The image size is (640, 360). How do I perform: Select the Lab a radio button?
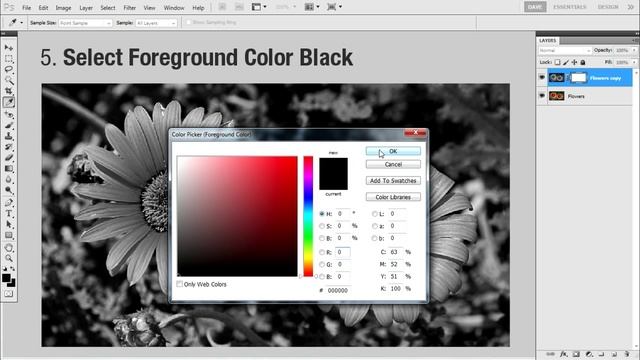tap(374, 226)
